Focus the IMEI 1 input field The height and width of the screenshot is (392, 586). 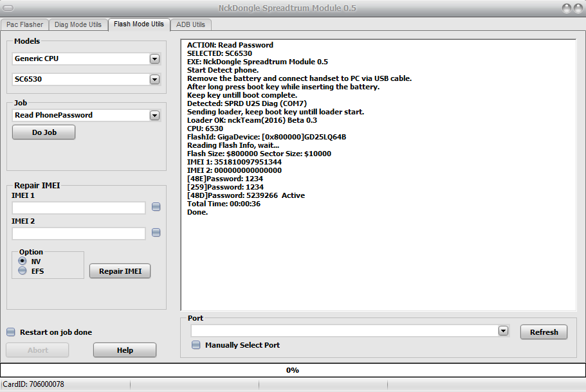point(78,208)
